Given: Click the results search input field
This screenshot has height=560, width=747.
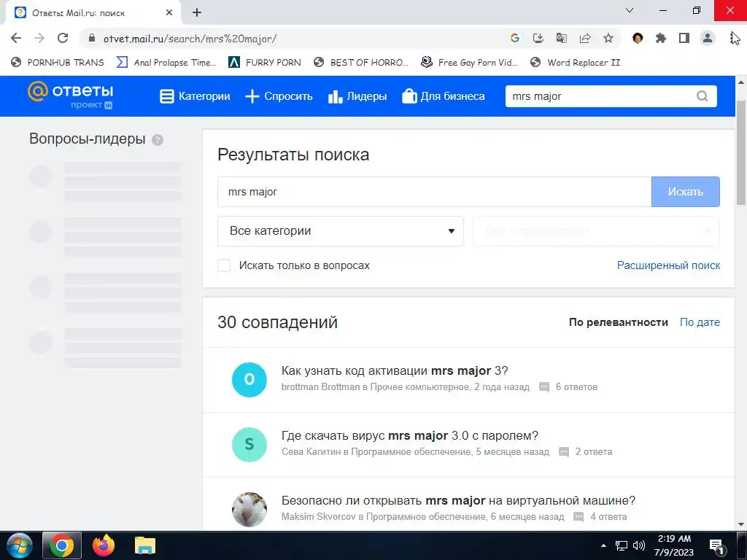Looking at the screenshot, I should (x=434, y=192).
